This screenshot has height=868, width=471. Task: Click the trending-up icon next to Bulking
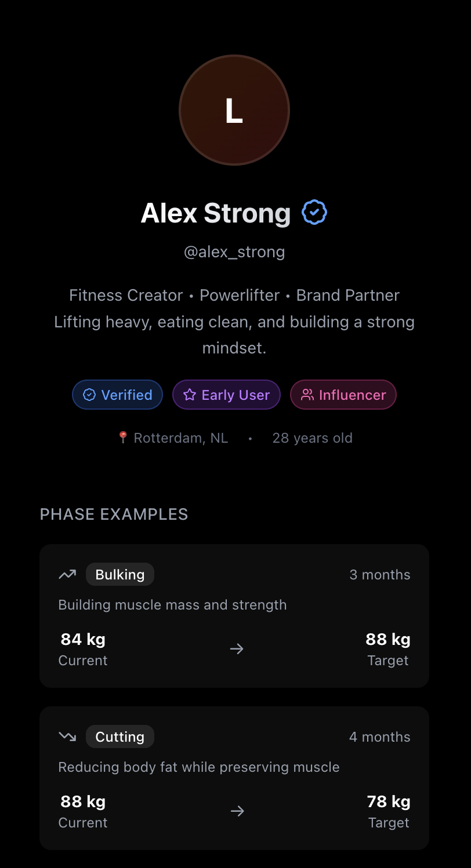coord(68,575)
